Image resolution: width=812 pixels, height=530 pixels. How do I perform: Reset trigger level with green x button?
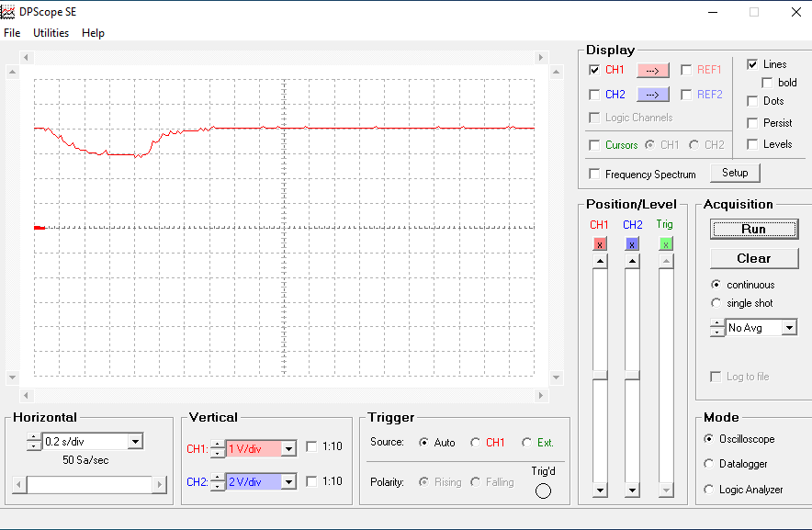click(x=665, y=243)
